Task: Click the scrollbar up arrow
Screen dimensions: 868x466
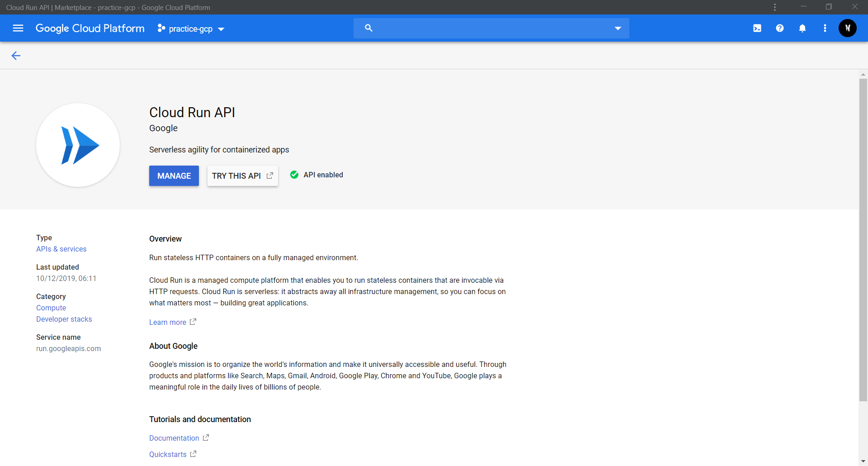Action: [x=863, y=74]
